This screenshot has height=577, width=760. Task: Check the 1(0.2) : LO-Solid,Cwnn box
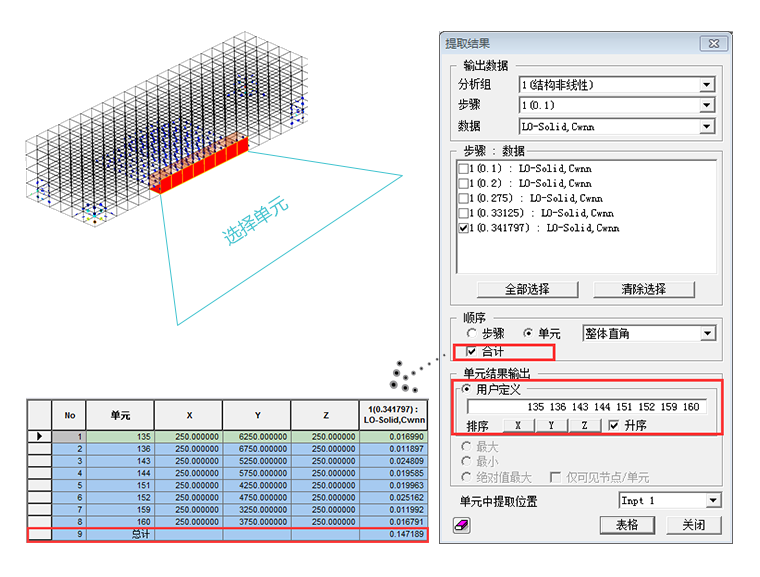tap(463, 183)
